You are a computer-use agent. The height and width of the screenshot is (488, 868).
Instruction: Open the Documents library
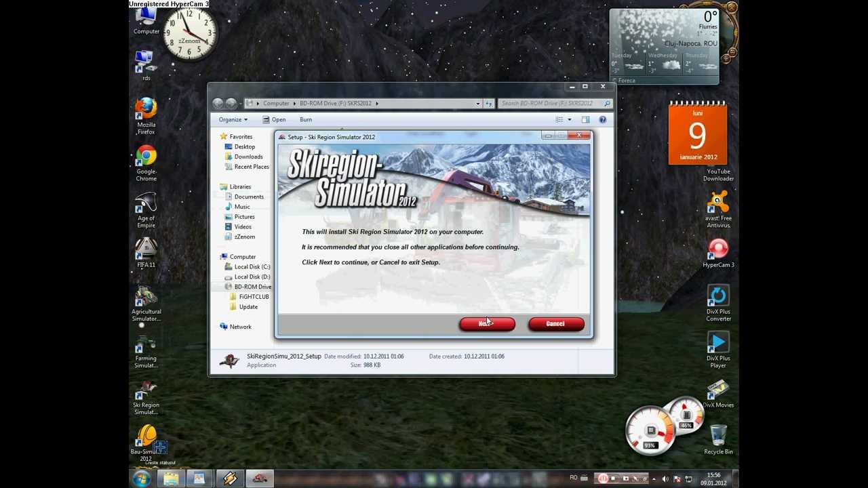coord(243,197)
